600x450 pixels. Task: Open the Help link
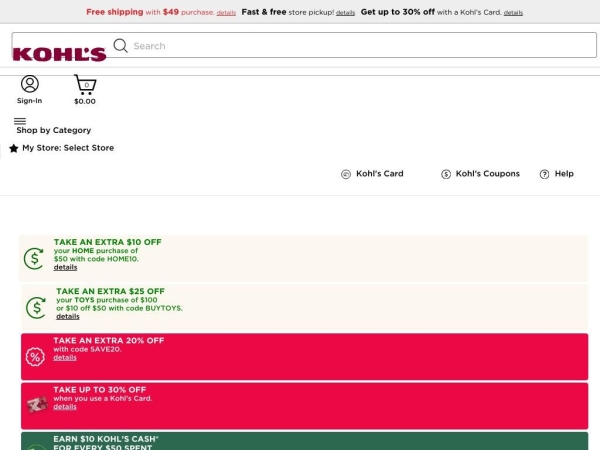[x=564, y=174]
